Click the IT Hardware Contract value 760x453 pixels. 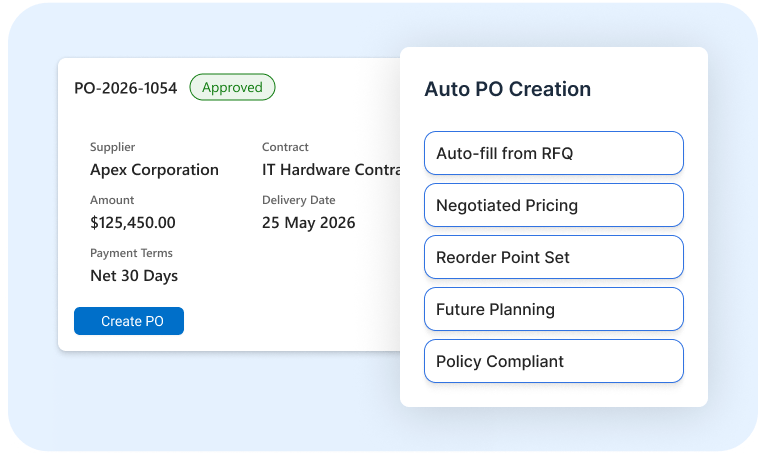pos(331,170)
